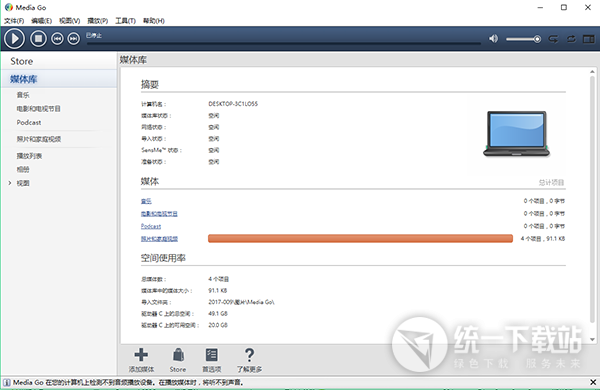The height and width of the screenshot is (390, 600).
Task: Open the 编辑(E) menu
Action: point(41,21)
